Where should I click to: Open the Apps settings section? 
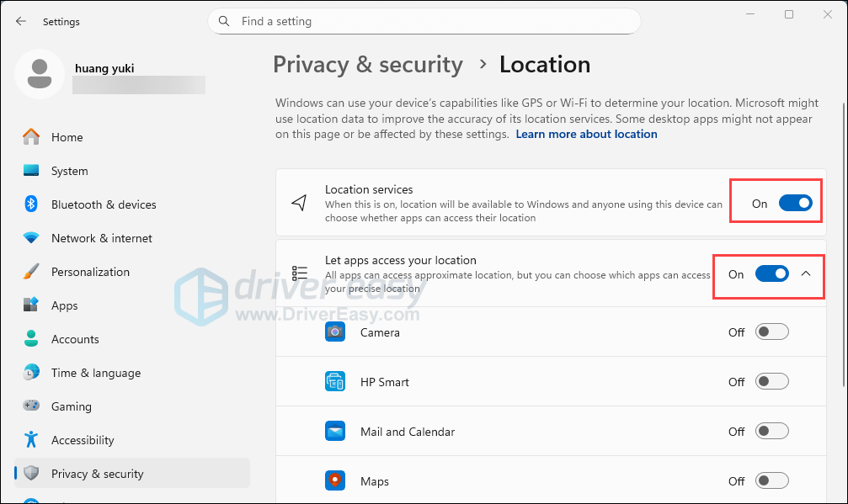64,305
